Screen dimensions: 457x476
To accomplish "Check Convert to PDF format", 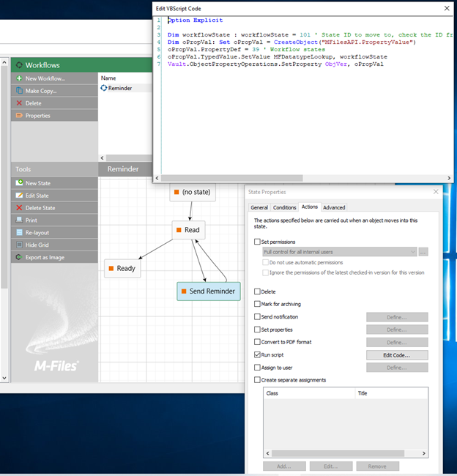I will (257, 342).
